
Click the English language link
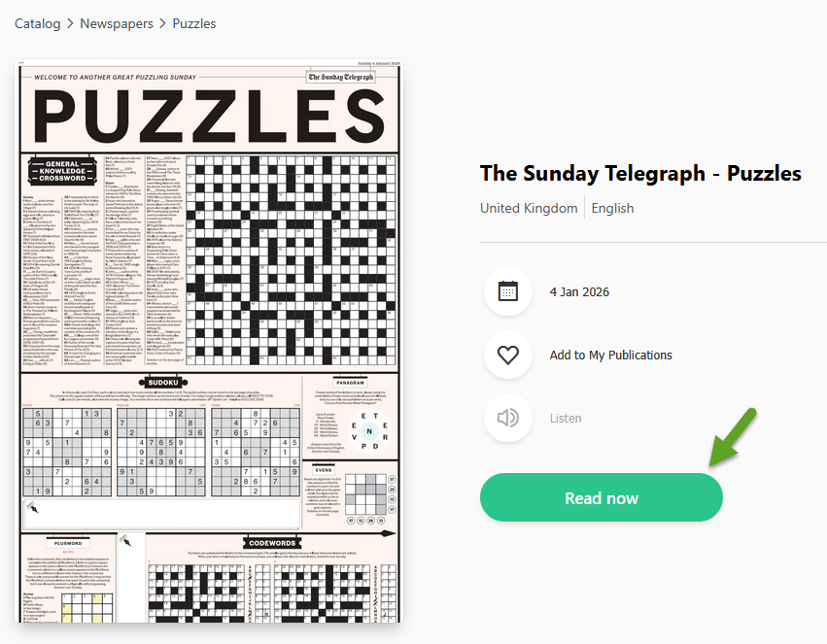[x=612, y=208]
